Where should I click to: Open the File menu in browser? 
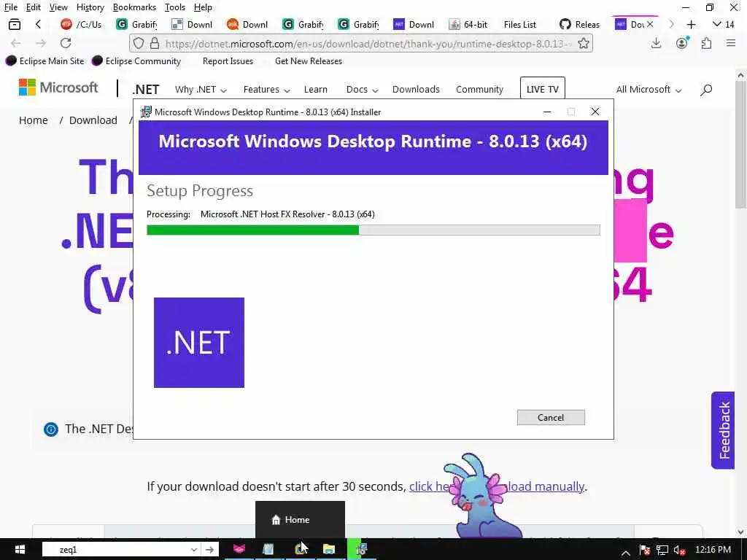[x=11, y=7]
